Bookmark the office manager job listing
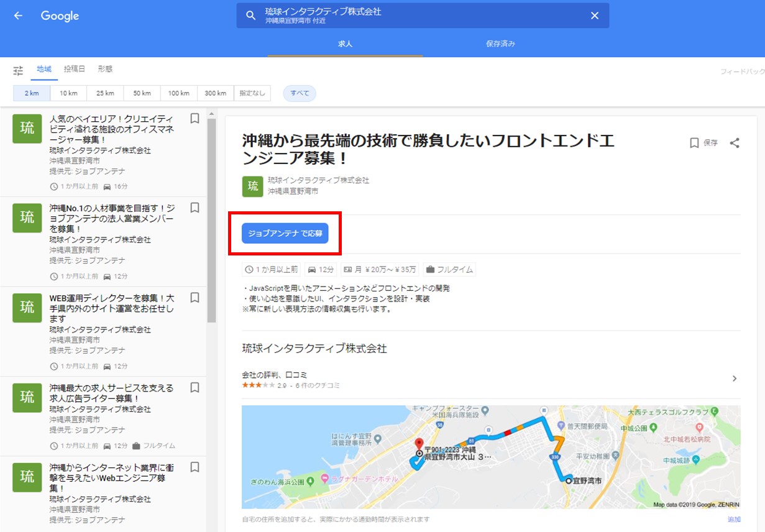Viewport: 765px width, 532px height. tap(195, 118)
